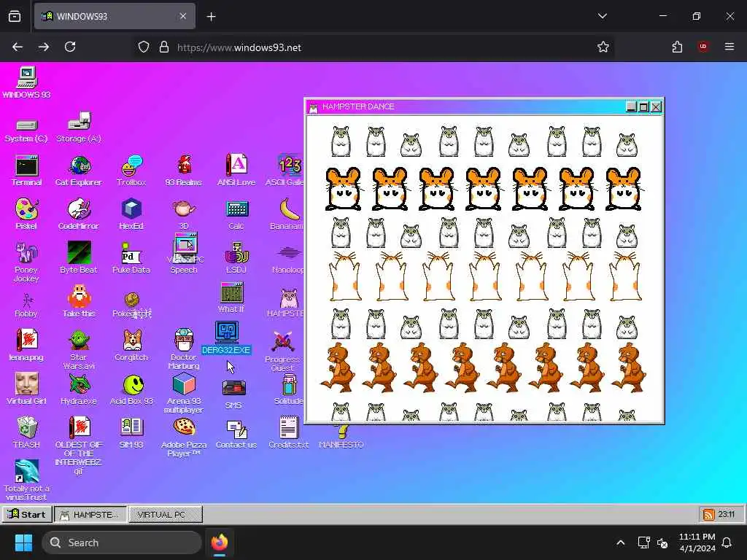Open lenna.png image file
Image resolution: width=747 pixels, height=560 pixels.
click(26, 345)
